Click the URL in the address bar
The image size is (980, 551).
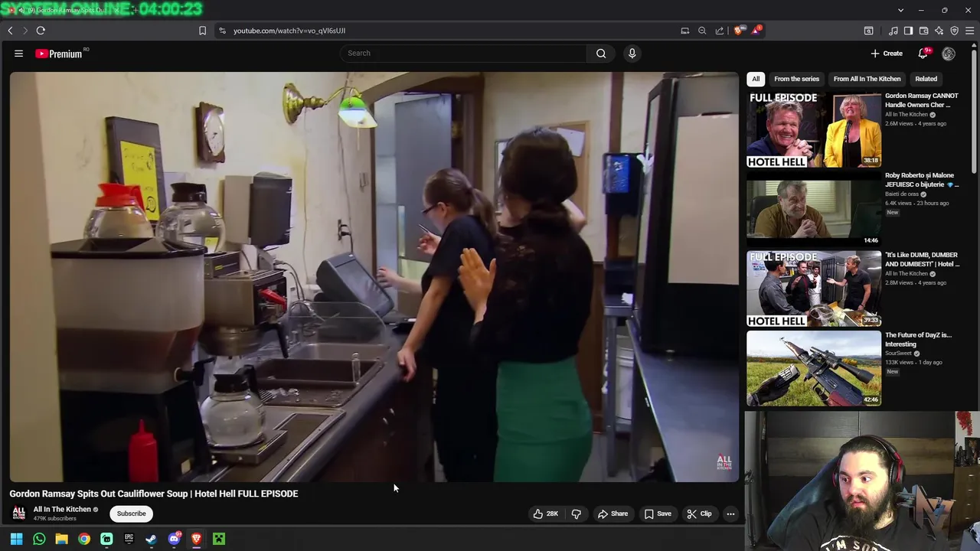pos(289,31)
